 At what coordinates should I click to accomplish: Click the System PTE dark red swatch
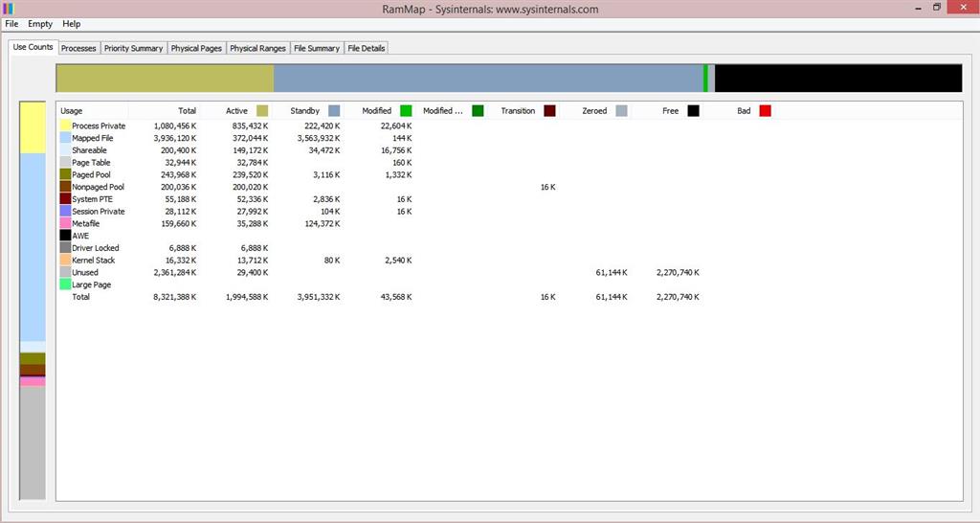point(65,199)
